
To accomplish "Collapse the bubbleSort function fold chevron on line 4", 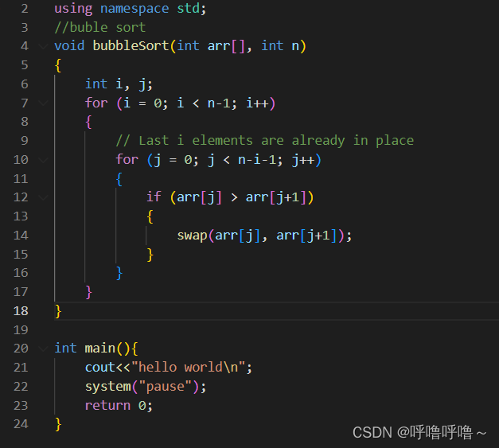I will pos(43,46).
